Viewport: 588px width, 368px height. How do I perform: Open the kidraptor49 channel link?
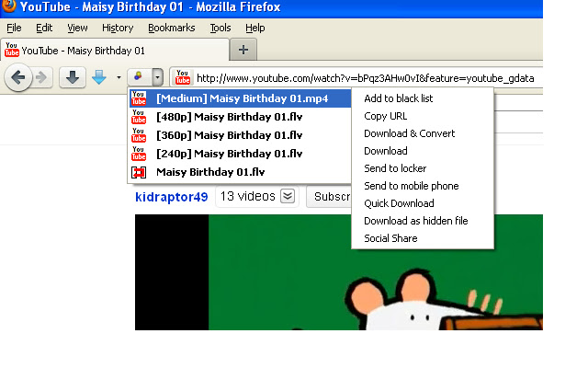[x=172, y=197]
